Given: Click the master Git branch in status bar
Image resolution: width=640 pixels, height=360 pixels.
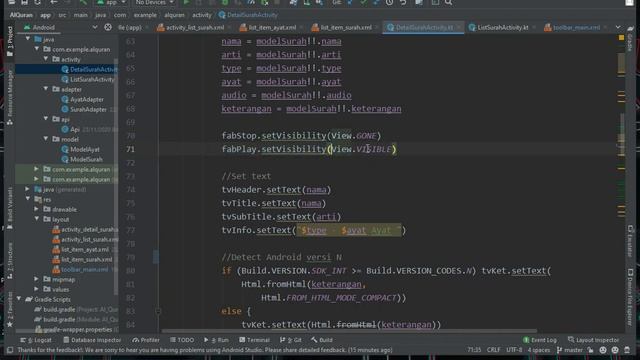Looking at the screenshot, I should [x=570, y=350].
